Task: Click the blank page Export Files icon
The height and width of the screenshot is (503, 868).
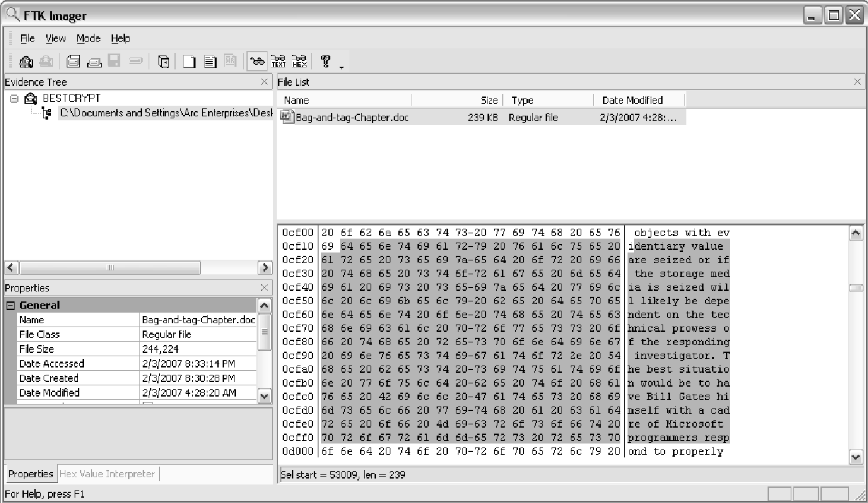Action: tap(190, 61)
